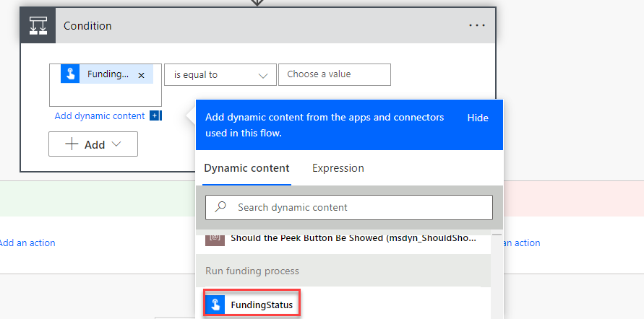Select 'Should the Peek Button Be Showed' item

[353, 238]
